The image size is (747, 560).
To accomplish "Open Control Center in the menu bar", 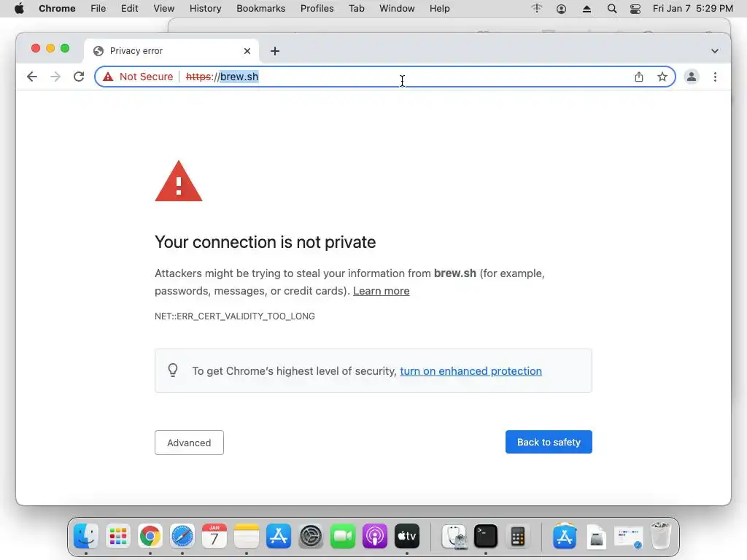I will (x=635, y=9).
